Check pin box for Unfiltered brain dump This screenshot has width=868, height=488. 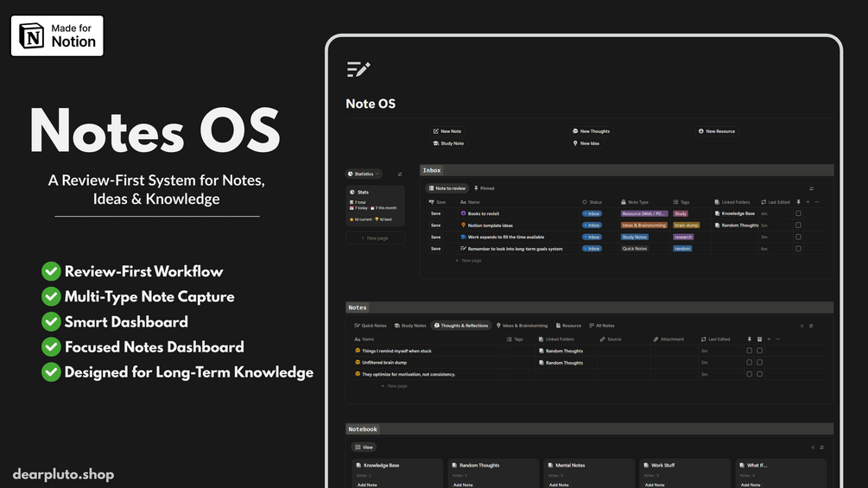pyautogui.click(x=750, y=363)
